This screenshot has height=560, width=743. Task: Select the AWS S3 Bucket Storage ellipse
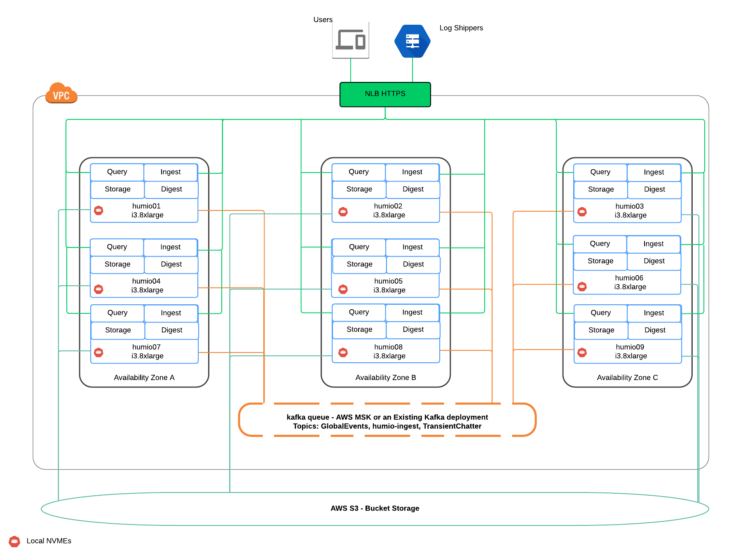375,509
